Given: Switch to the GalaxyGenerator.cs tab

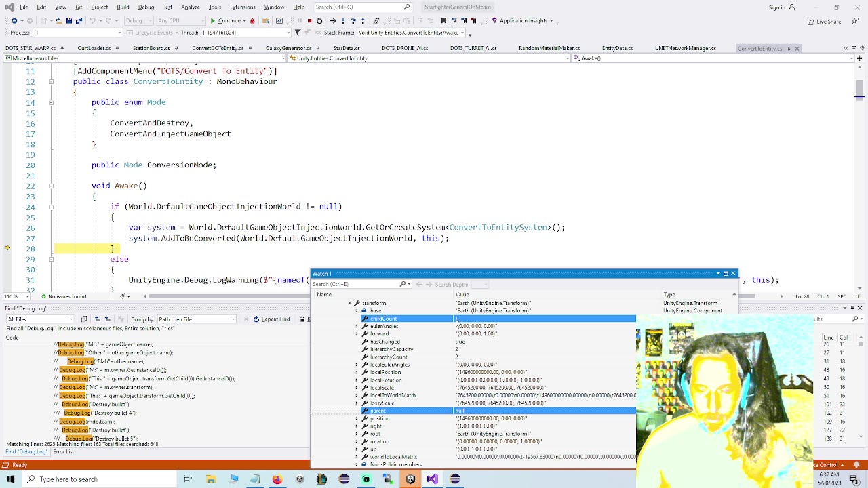Looking at the screenshot, I should pos(289,49).
